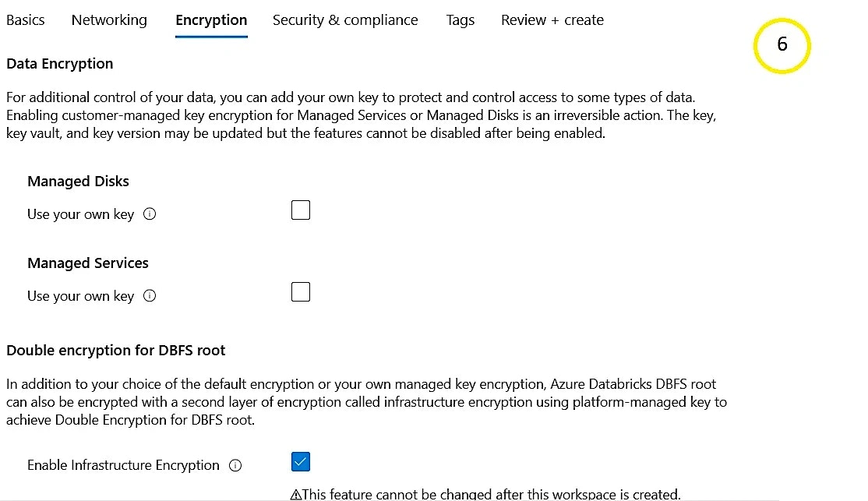Viewport: 868px width, 501px height.
Task: Open info tooltip for Managed Services key
Action: point(150,296)
